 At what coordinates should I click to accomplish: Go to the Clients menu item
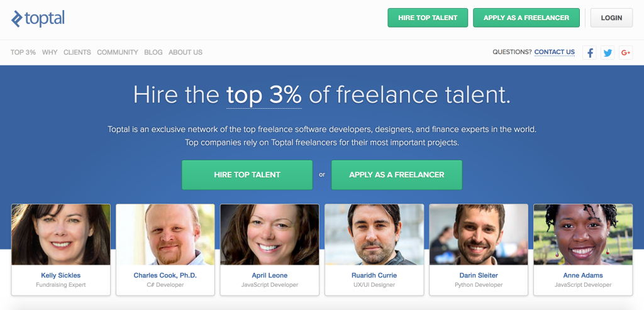pos(77,52)
